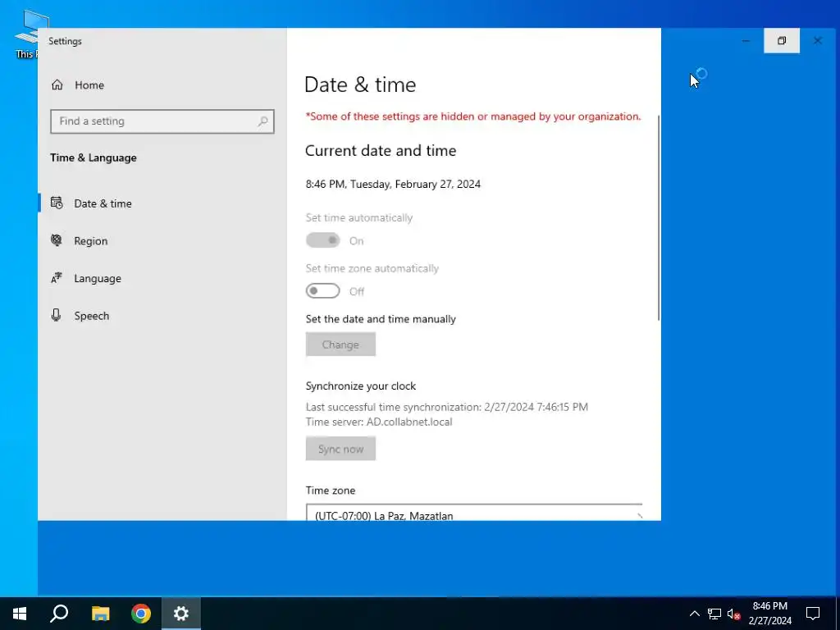Select the Date & time calendar icon
840x630 pixels.
tap(57, 203)
